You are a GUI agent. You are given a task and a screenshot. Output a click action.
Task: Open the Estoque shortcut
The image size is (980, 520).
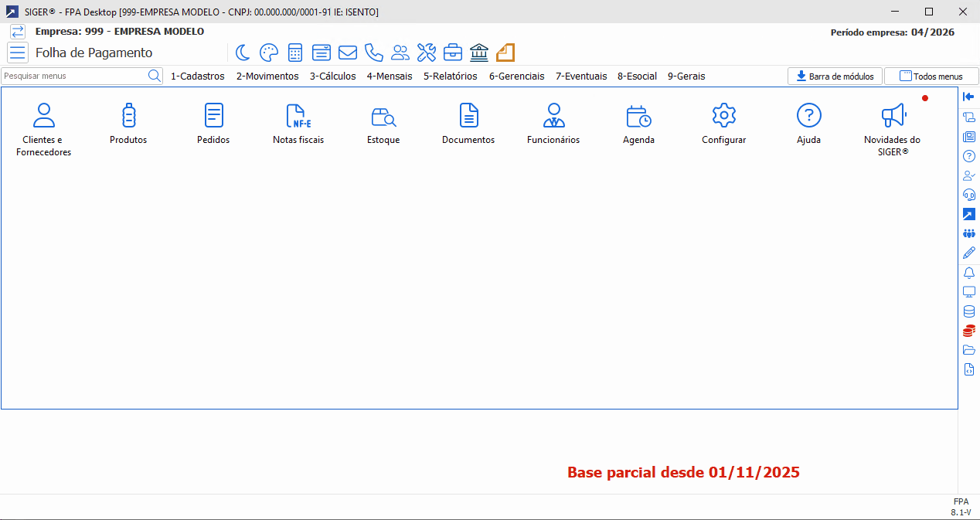383,124
